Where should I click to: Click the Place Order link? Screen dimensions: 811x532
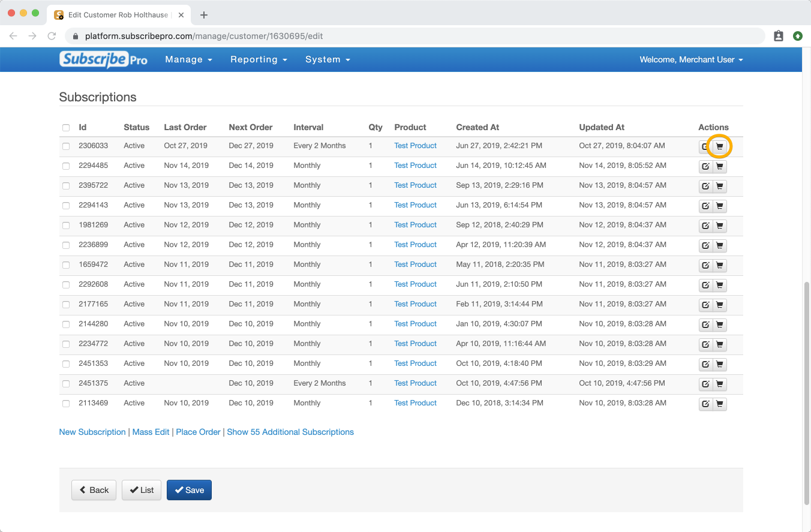coord(198,432)
